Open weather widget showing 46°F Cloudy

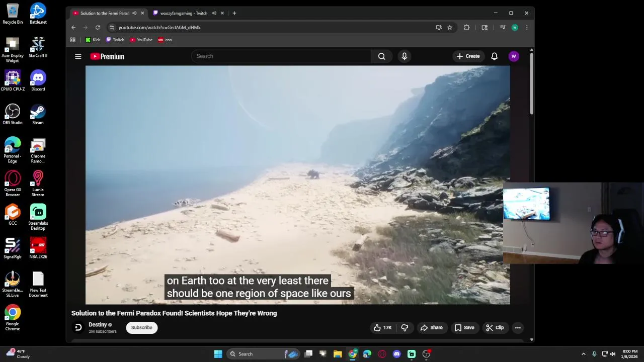click(x=18, y=354)
